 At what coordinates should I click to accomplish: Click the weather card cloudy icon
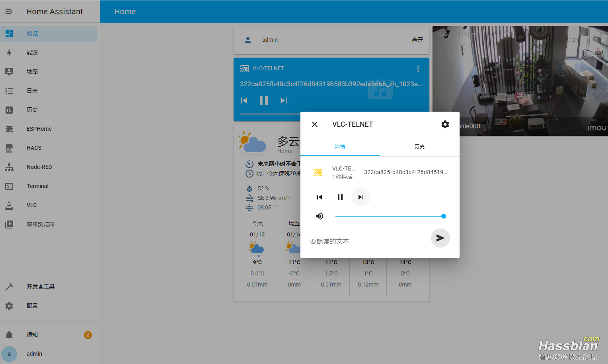click(x=252, y=142)
